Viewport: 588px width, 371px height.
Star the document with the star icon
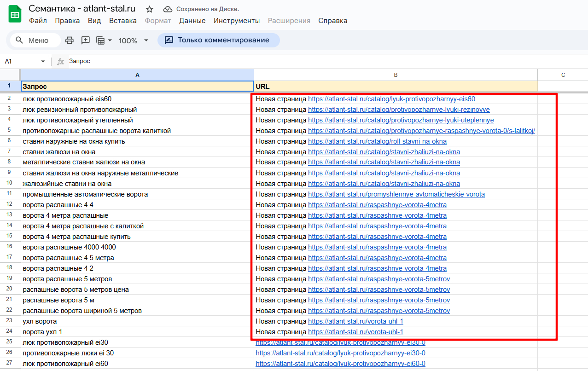pyautogui.click(x=150, y=9)
